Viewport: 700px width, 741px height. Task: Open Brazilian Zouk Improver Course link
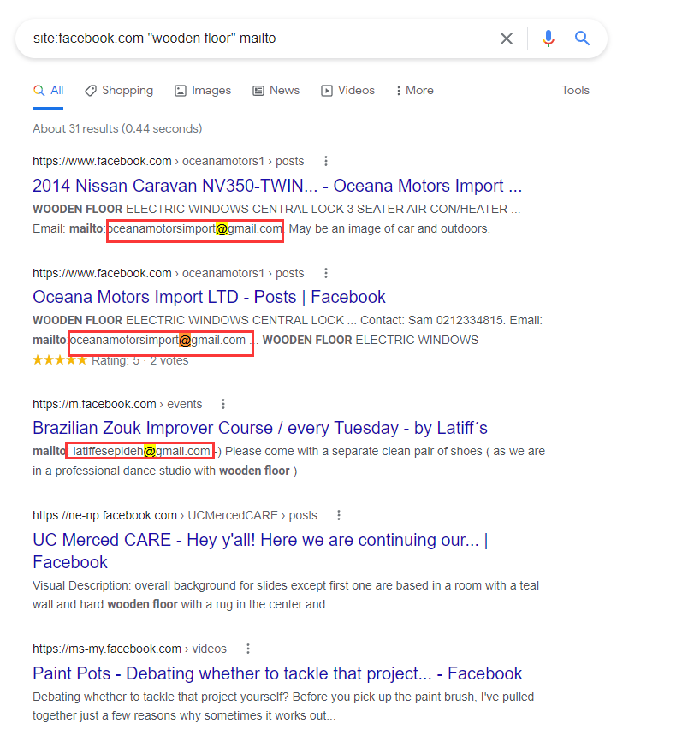click(259, 428)
